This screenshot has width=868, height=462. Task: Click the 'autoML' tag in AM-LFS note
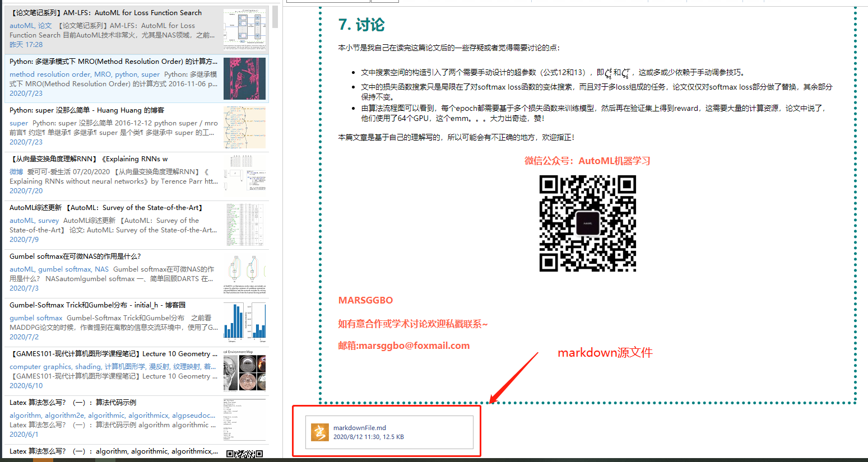[x=21, y=26]
